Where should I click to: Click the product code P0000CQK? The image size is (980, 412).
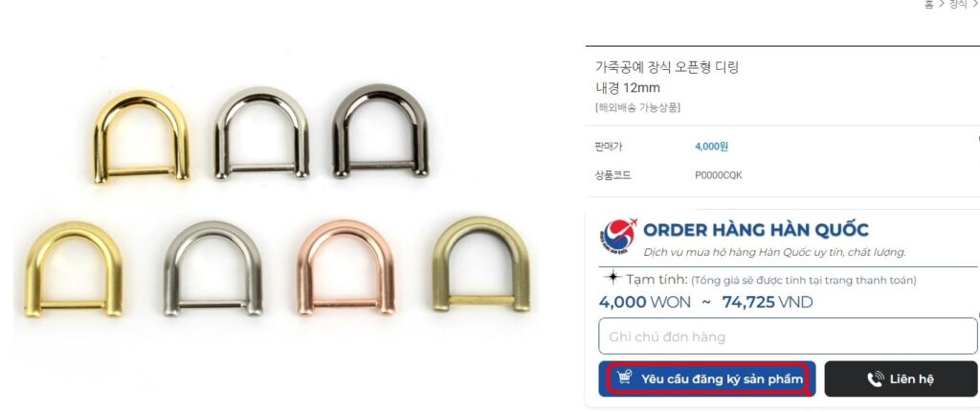[719, 175]
